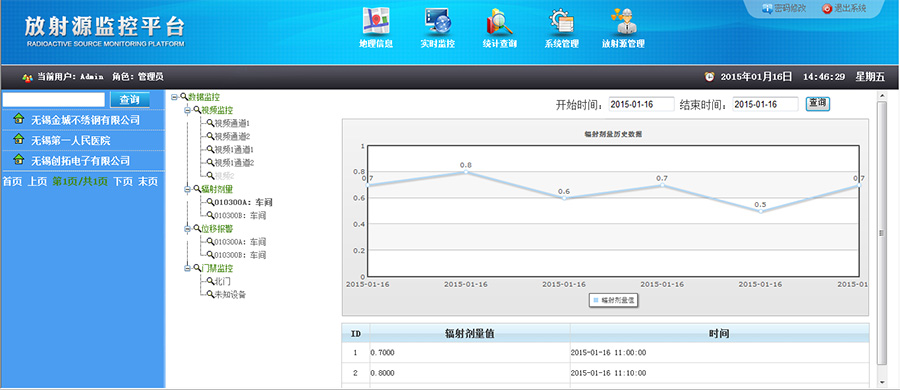Go to 末页 in pagination
This screenshot has height=390, width=900.
click(148, 182)
